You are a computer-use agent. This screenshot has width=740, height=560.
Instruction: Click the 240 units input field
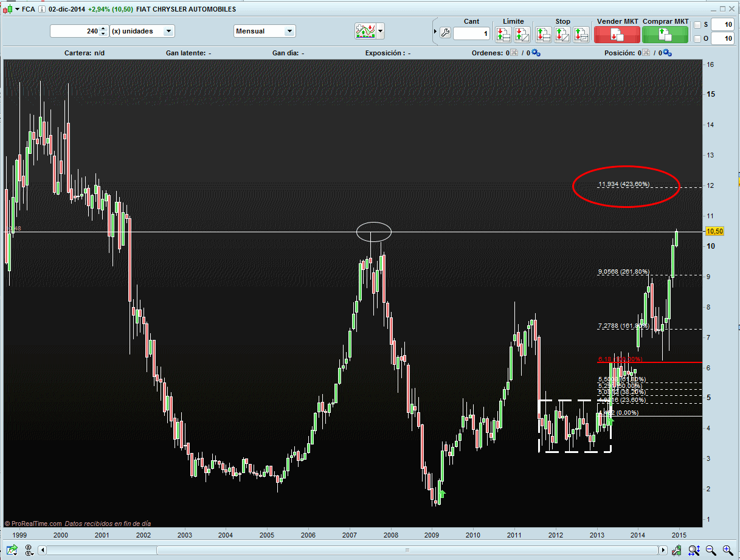click(x=74, y=31)
